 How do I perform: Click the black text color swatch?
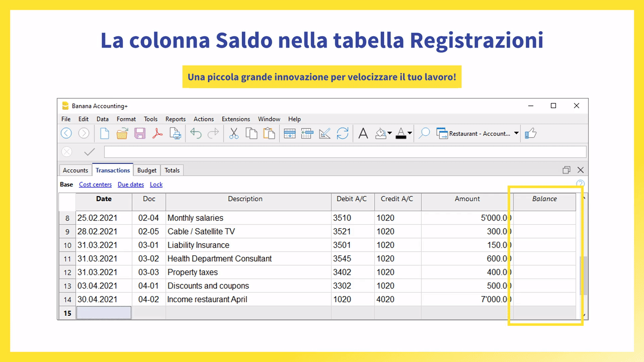pyautogui.click(x=400, y=134)
